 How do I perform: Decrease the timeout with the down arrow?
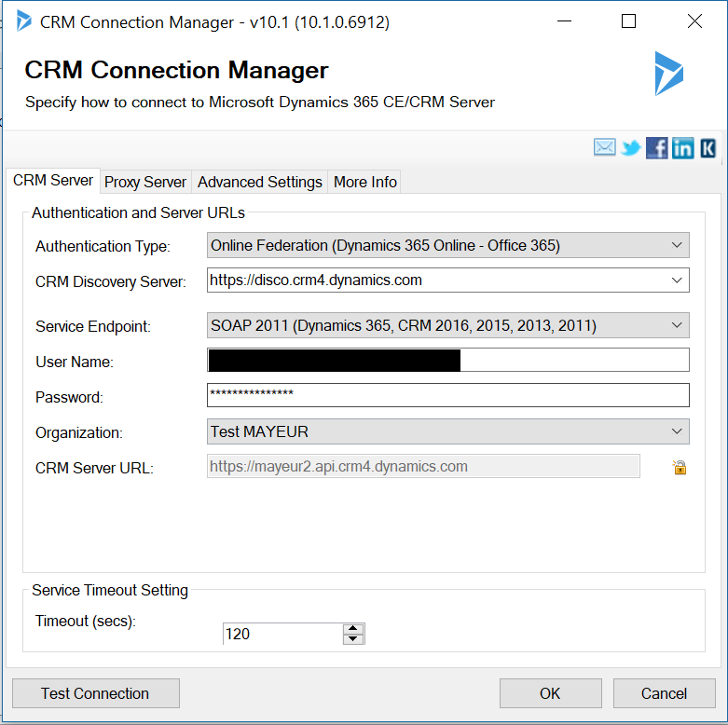pyautogui.click(x=353, y=639)
